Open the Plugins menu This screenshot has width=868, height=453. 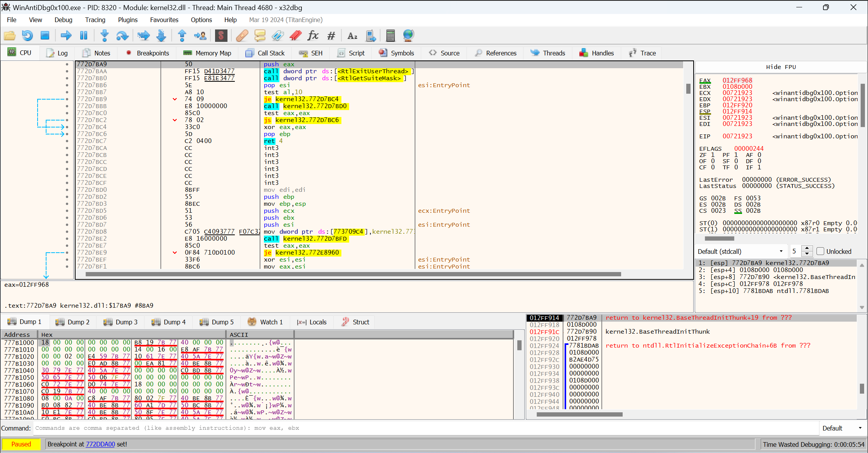pos(127,20)
